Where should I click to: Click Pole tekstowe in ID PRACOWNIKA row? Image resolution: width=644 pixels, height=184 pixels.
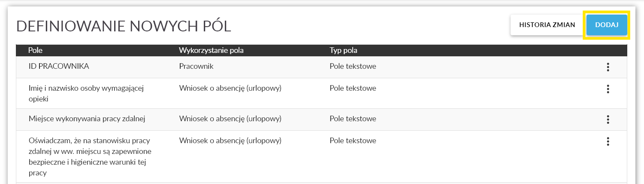353,67
